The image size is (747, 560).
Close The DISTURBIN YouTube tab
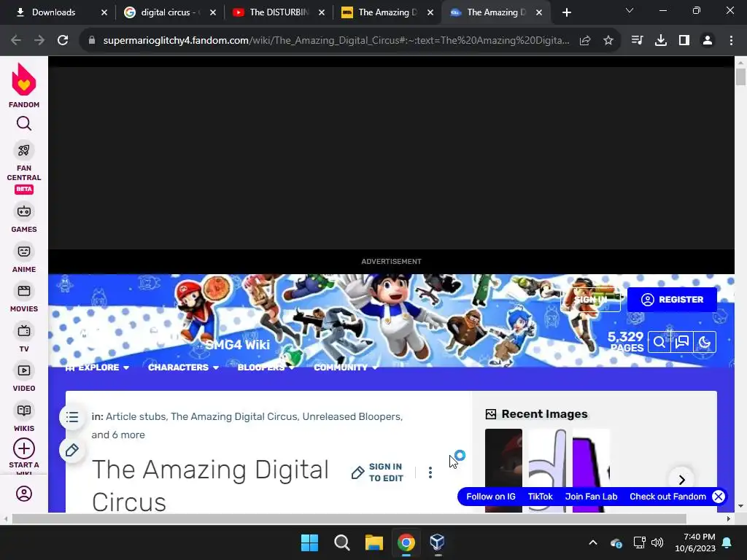pyautogui.click(x=322, y=13)
